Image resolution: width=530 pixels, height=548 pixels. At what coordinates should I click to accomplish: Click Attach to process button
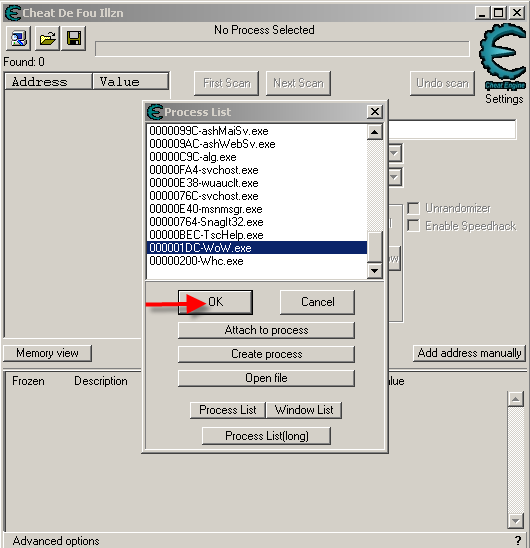266,330
